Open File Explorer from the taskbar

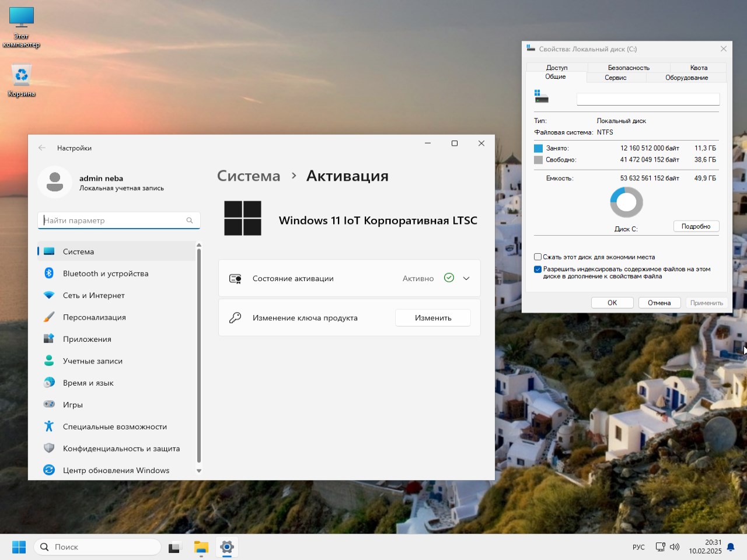click(201, 547)
